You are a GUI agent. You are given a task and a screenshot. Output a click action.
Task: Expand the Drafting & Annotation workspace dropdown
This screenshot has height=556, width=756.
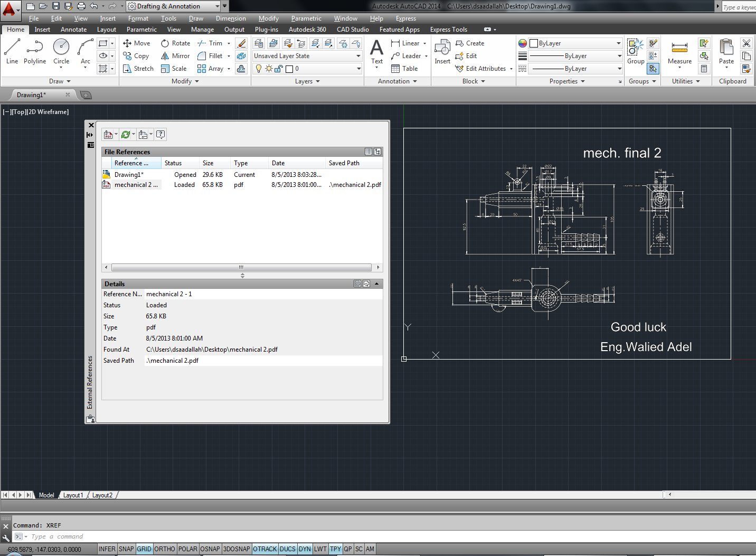pos(217,6)
